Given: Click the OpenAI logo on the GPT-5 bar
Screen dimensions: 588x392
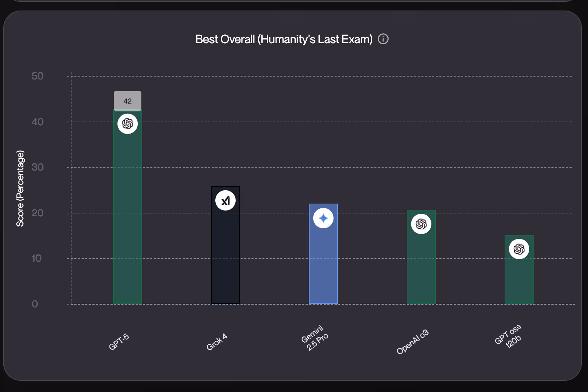Looking at the screenshot, I should pyautogui.click(x=128, y=124).
